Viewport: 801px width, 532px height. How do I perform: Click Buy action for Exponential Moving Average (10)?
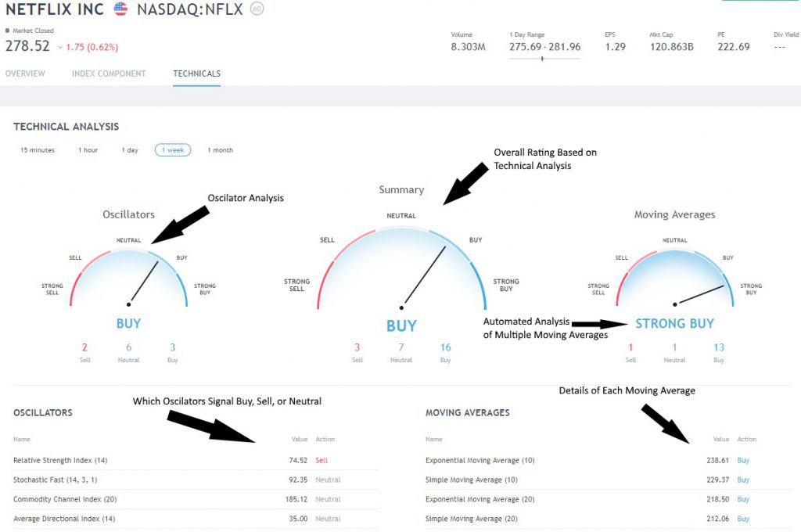pyautogui.click(x=743, y=461)
